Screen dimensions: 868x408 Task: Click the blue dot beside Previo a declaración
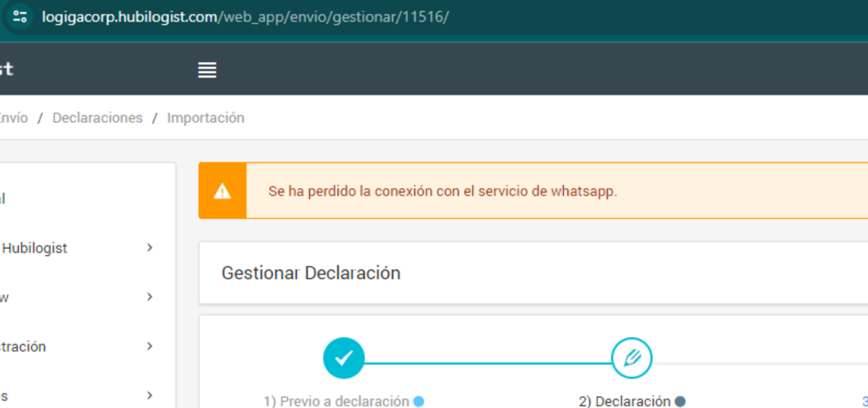pyautogui.click(x=419, y=402)
